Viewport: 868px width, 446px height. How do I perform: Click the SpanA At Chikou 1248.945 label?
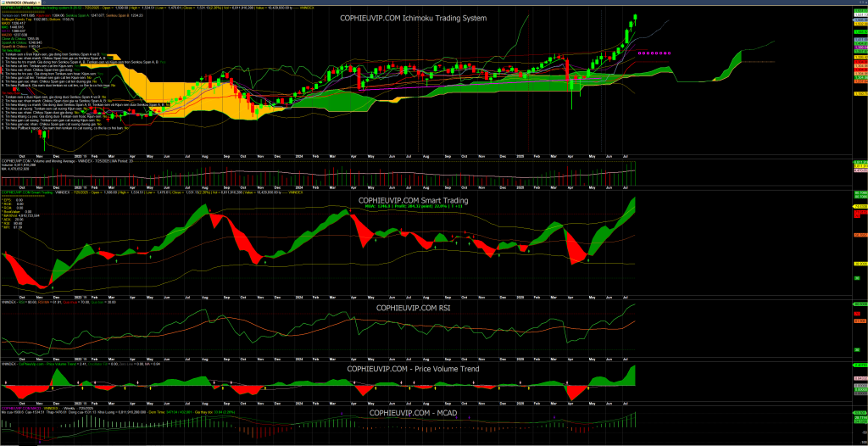22,42
